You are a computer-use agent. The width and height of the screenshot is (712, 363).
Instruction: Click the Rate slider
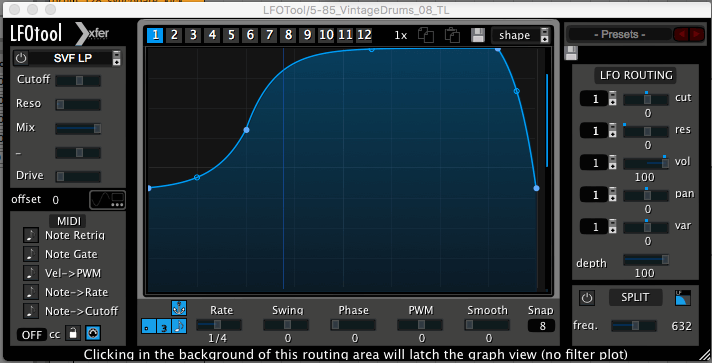219,325
